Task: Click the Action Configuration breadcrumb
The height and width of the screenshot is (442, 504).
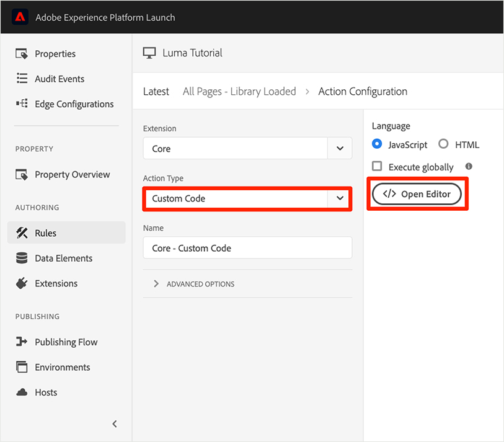Action: 363,92
